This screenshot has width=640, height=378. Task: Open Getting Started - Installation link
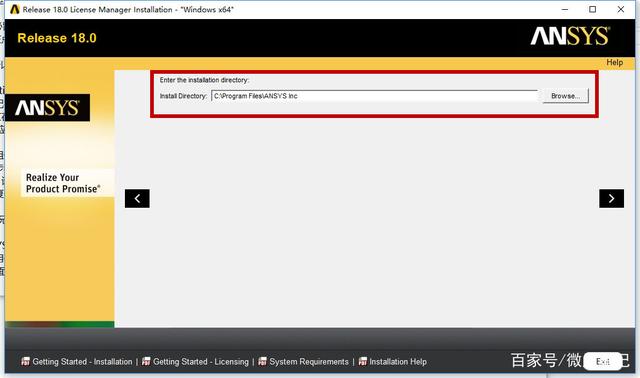(x=82, y=362)
